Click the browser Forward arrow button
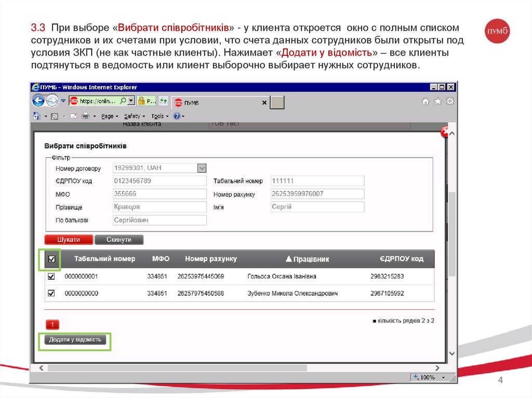 click(52, 101)
